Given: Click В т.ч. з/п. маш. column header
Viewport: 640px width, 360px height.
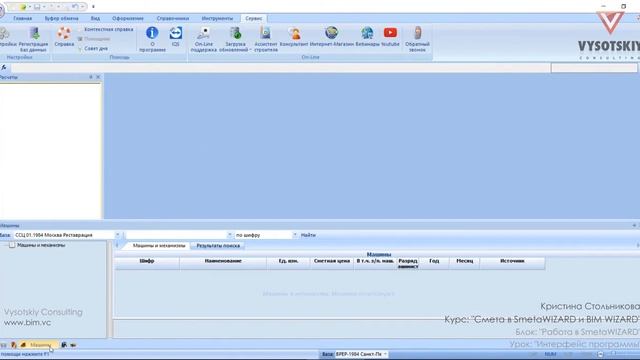Looking at the screenshot, I should coord(375,263).
